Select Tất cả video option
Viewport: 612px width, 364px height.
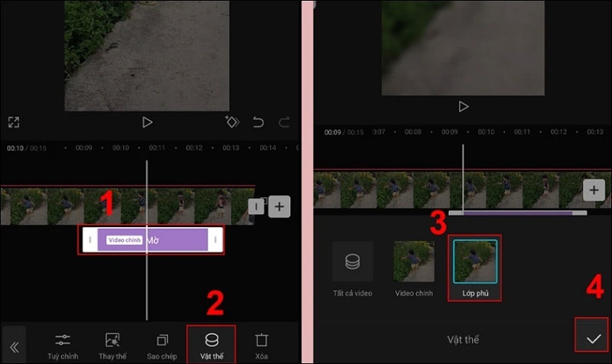click(353, 269)
